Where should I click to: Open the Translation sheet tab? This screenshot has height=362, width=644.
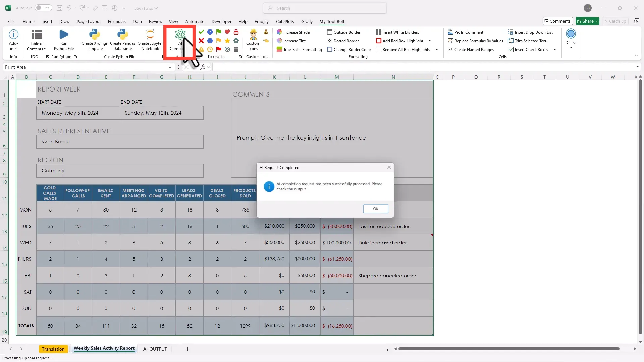53,349
